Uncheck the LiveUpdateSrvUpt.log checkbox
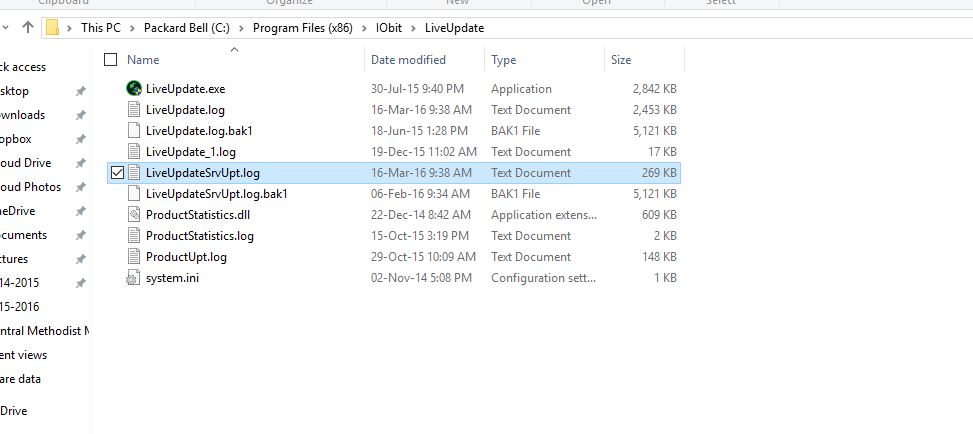This screenshot has height=434, width=973. coord(117,173)
